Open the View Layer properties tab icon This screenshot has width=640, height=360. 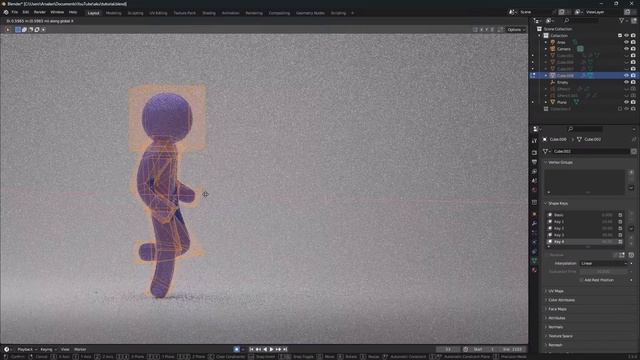[534, 171]
